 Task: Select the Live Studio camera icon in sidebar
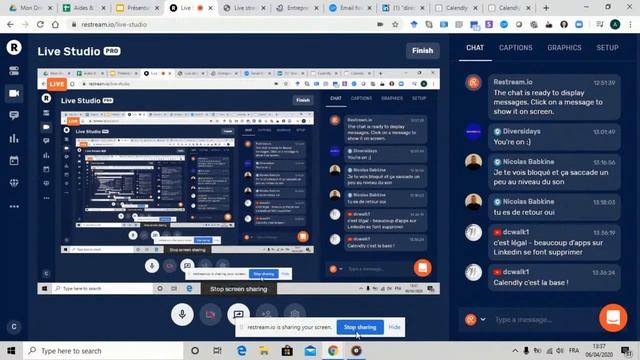14,93
